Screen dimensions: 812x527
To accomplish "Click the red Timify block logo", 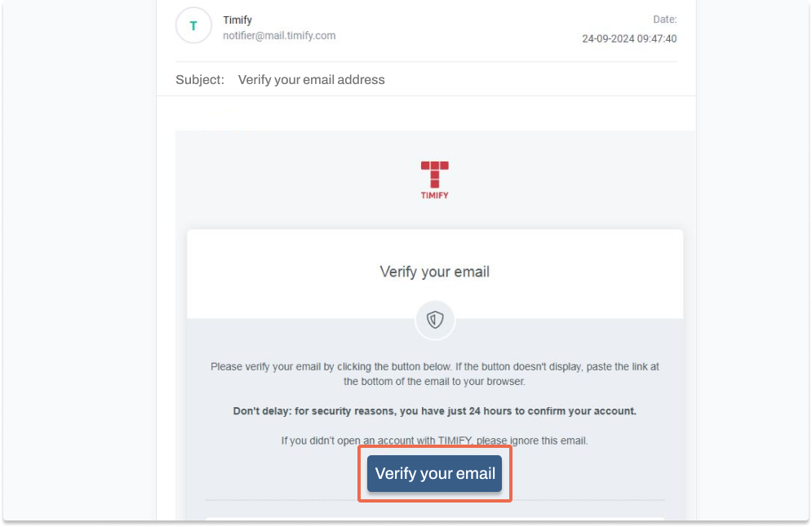I will 434,175.
